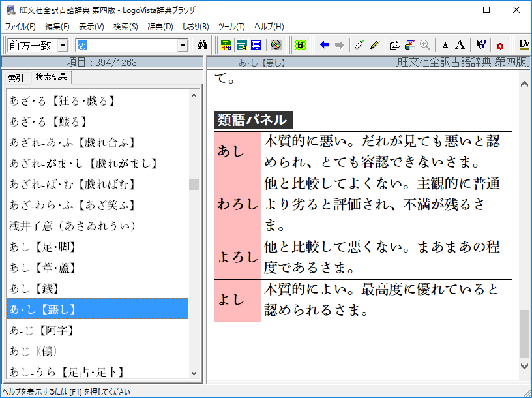Image resolution: width=532 pixels, height=398 pixels.
Task: Click the green-tipped marker pen icon
Action: coord(359,44)
